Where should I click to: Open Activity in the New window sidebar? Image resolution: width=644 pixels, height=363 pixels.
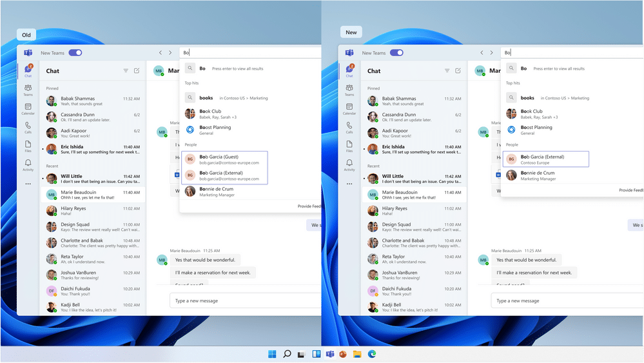[x=349, y=165]
